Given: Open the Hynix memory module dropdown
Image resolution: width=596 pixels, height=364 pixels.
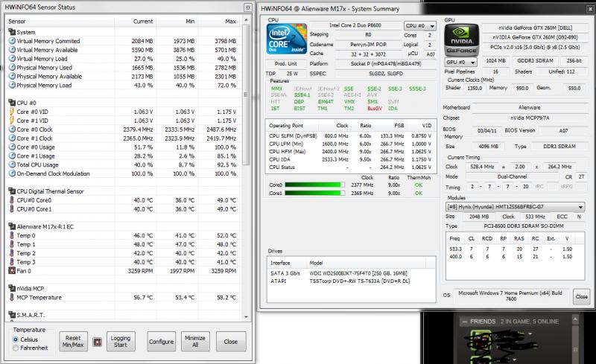Looking at the screenshot, I should (x=515, y=207).
